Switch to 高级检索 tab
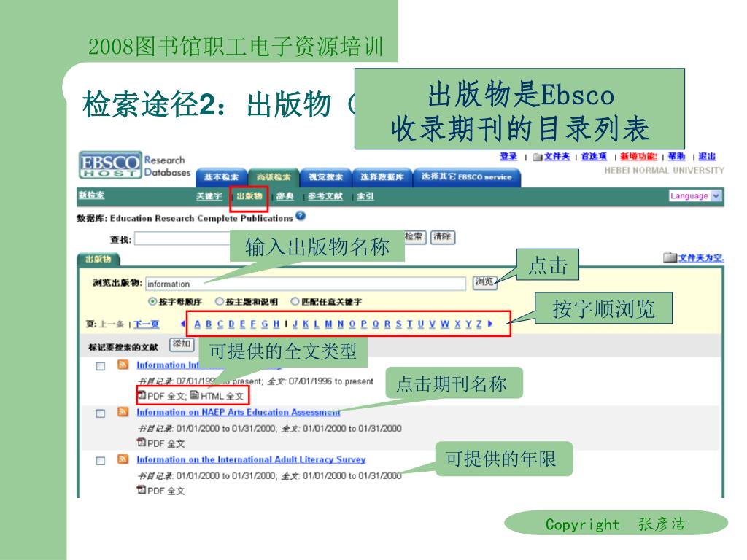747x560 pixels. point(274,177)
